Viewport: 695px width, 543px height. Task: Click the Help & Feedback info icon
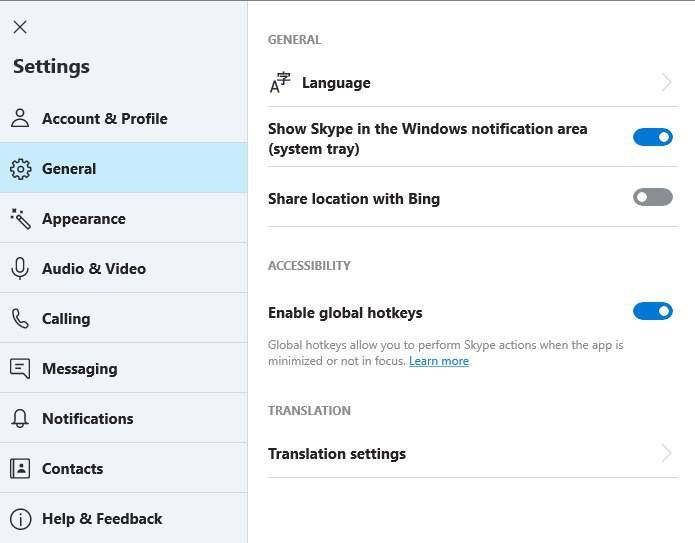click(20, 519)
